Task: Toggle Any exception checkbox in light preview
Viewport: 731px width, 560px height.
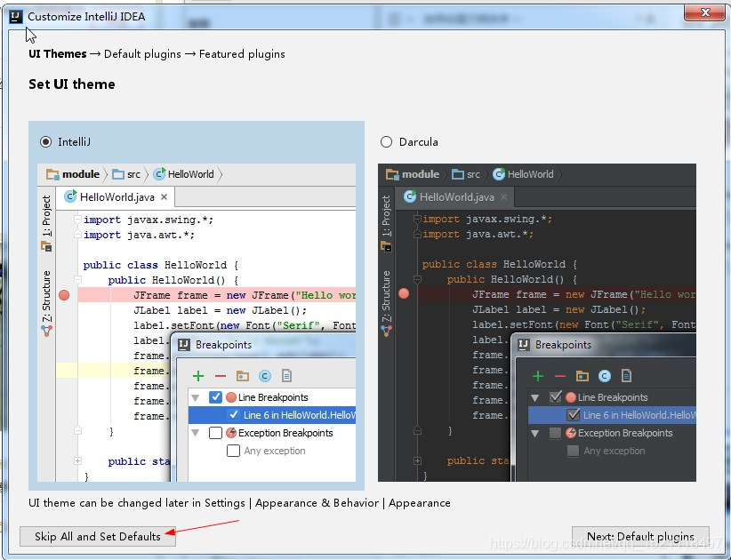Action: pos(233,451)
